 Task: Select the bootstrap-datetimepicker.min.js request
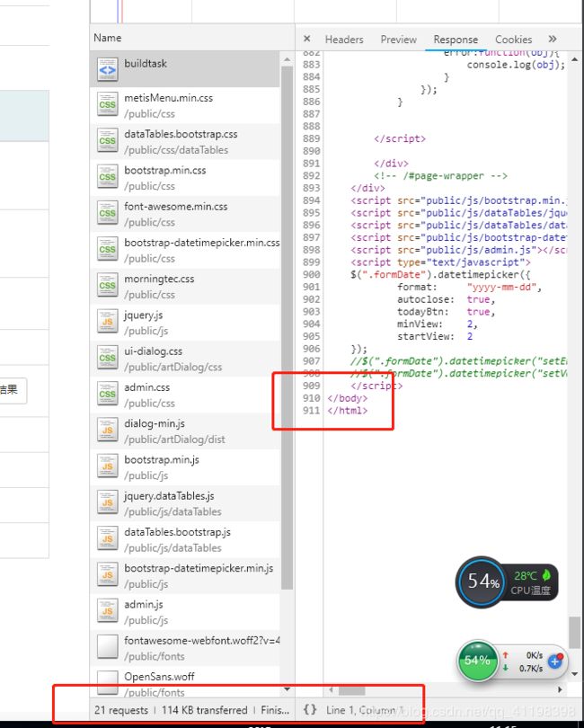point(185,576)
